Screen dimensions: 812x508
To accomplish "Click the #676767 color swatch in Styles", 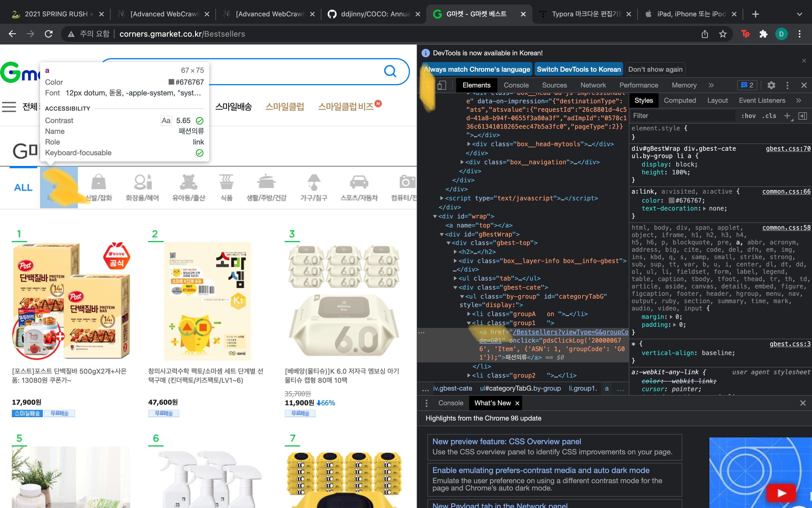I will pos(671,201).
